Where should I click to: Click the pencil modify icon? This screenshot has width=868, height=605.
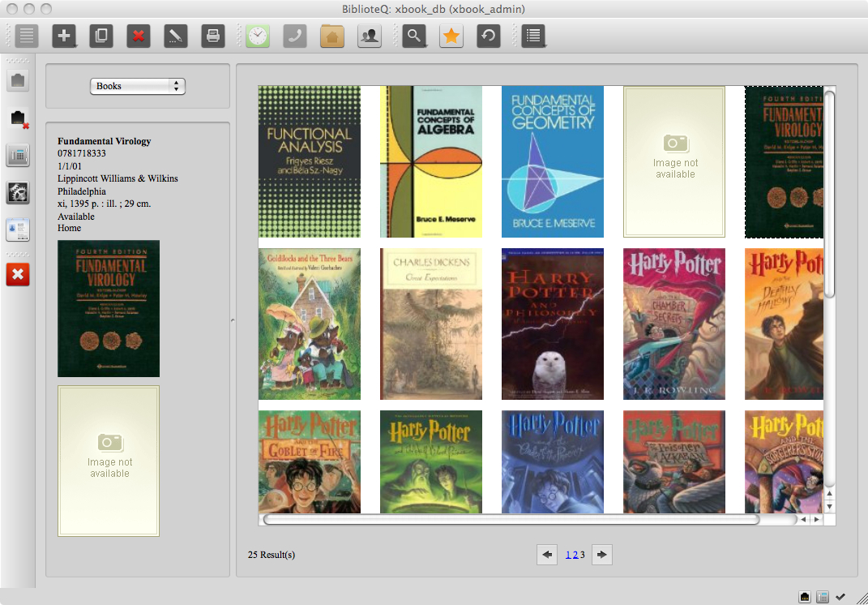pos(176,36)
